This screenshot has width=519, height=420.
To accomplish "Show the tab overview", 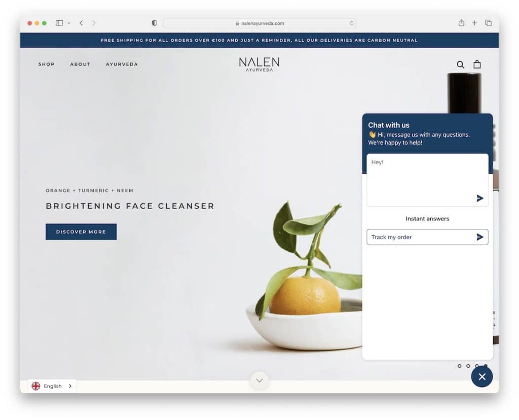I will (x=488, y=23).
